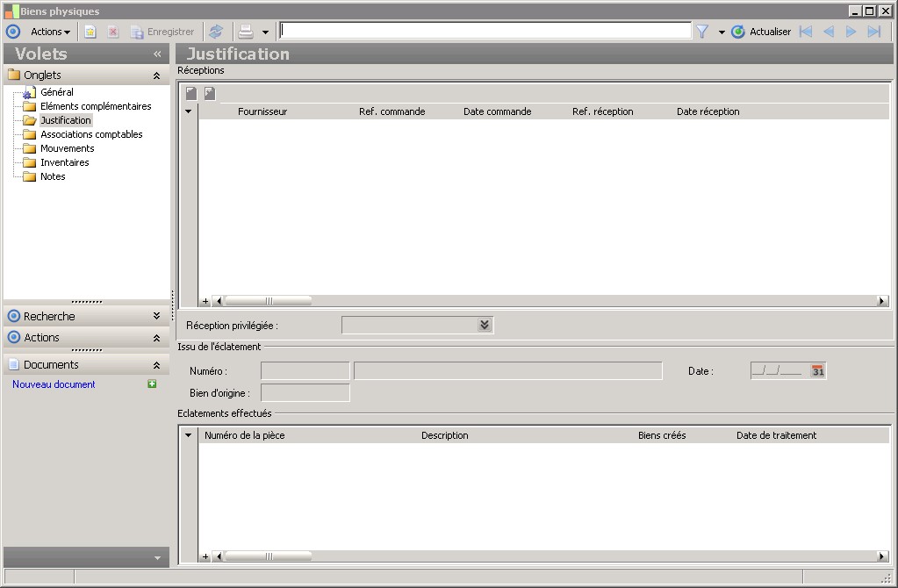Sort by Ref. commande column
Viewport: 898px width, 588px height.
(392, 111)
